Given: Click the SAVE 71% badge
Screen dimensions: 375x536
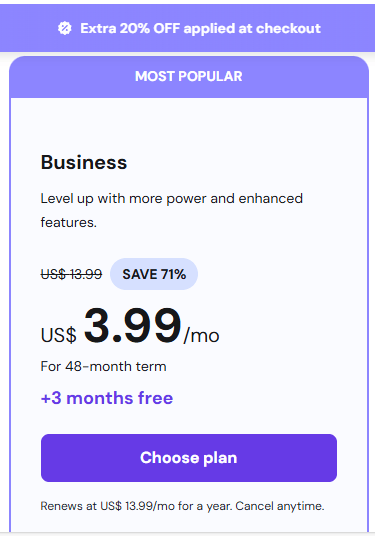Looking at the screenshot, I should (x=154, y=274).
